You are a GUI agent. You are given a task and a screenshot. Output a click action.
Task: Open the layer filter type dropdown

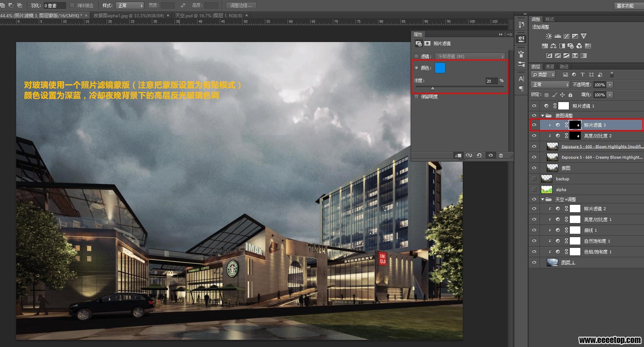(543, 74)
